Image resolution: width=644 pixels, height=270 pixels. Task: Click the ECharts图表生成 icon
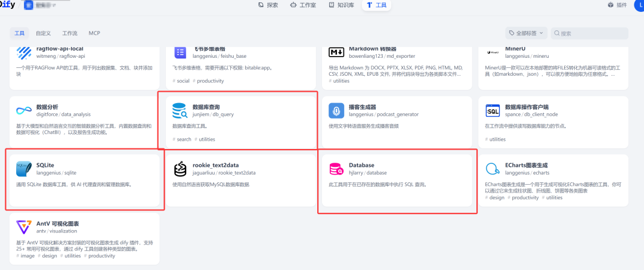pyautogui.click(x=493, y=169)
